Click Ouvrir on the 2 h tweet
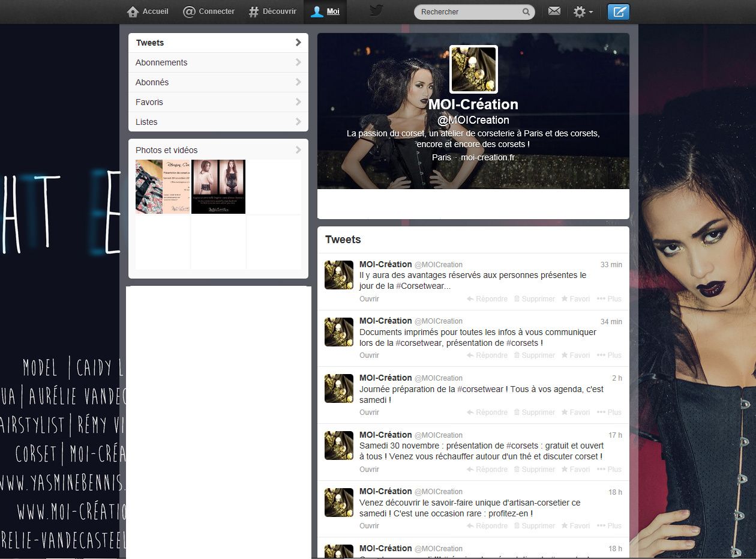 (369, 412)
